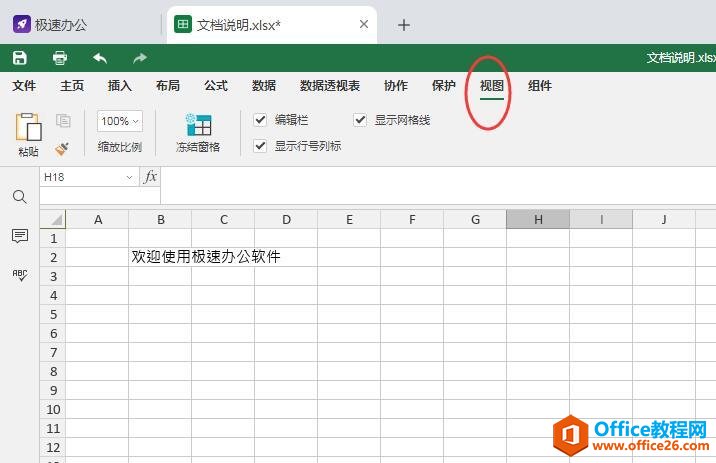This screenshot has height=463, width=716.
Task: Switch to the 数据透视表 tab
Action: (330, 86)
